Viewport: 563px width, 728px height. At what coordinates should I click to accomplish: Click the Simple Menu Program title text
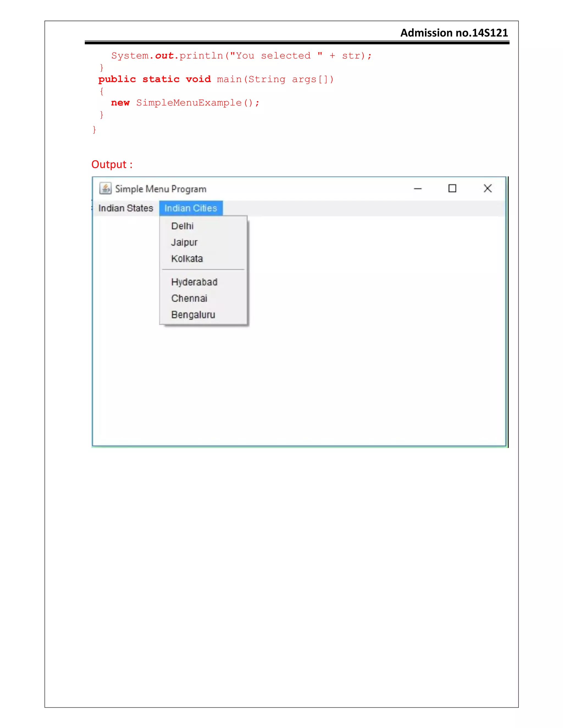[x=161, y=189]
